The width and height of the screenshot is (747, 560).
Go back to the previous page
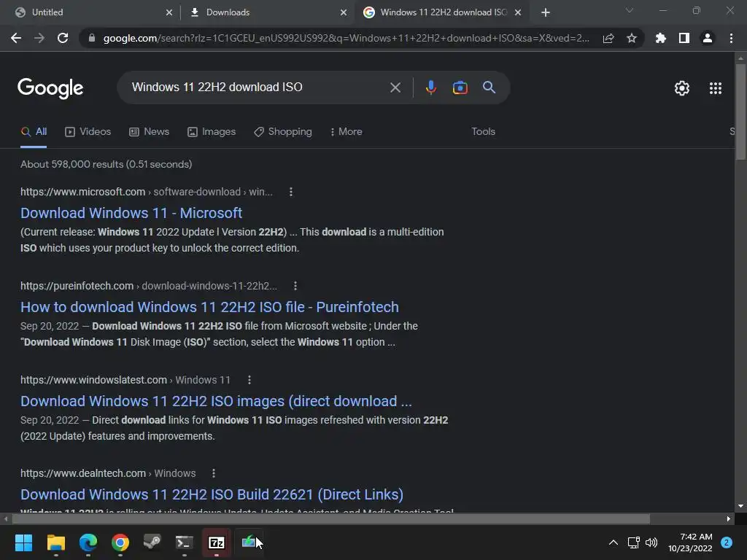point(16,38)
